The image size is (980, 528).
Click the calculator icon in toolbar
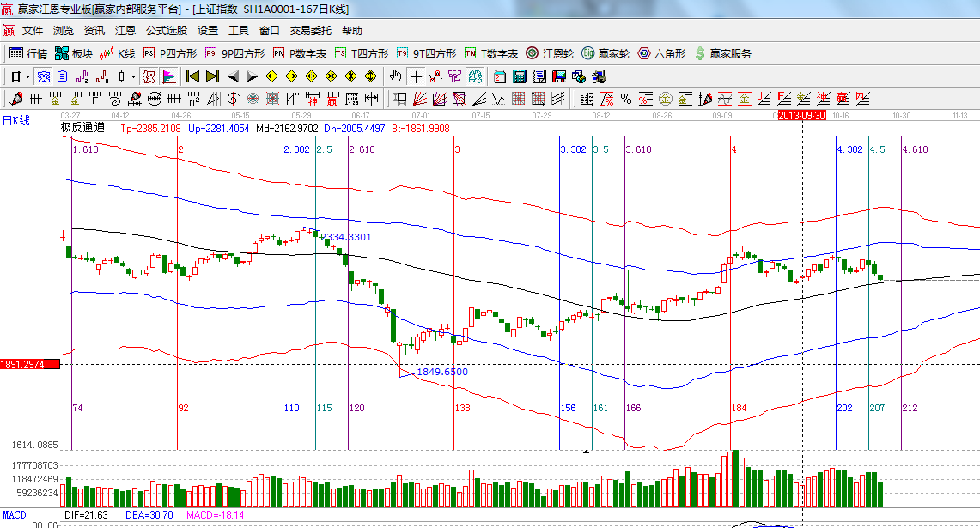pos(520,76)
